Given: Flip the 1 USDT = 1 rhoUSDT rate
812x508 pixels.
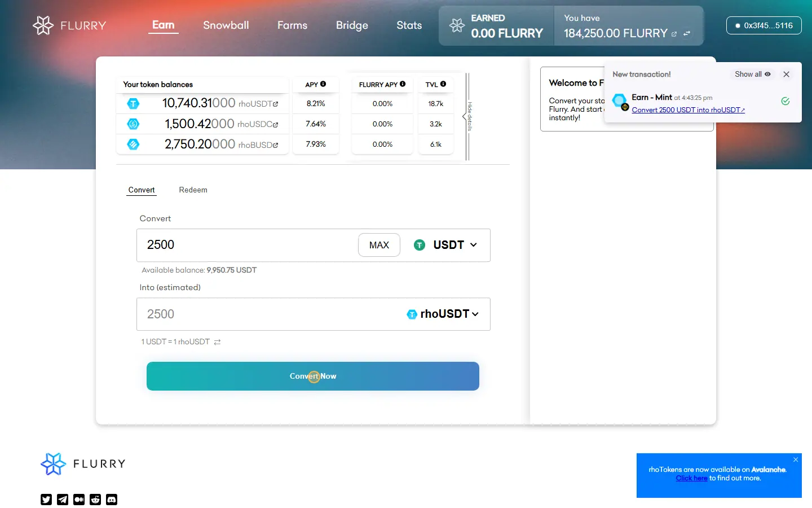Looking at the screenshot, I should [x=217, y=342].
